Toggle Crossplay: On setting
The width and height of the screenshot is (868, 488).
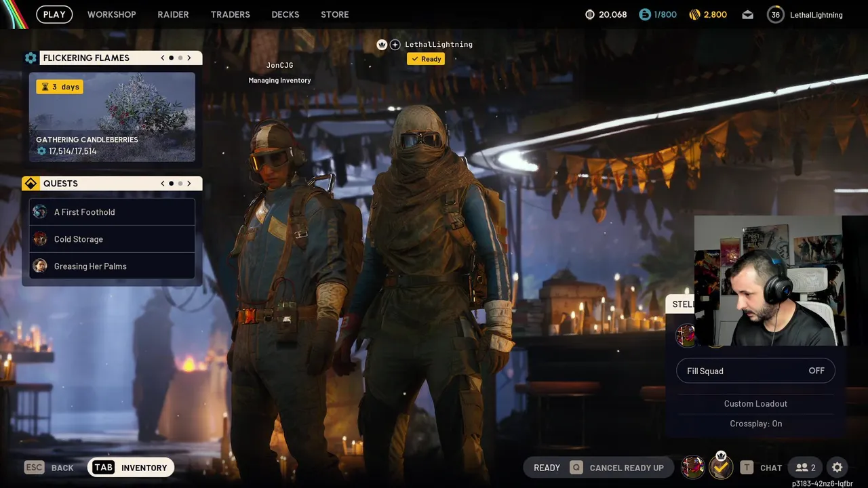(x=755, y=424)
